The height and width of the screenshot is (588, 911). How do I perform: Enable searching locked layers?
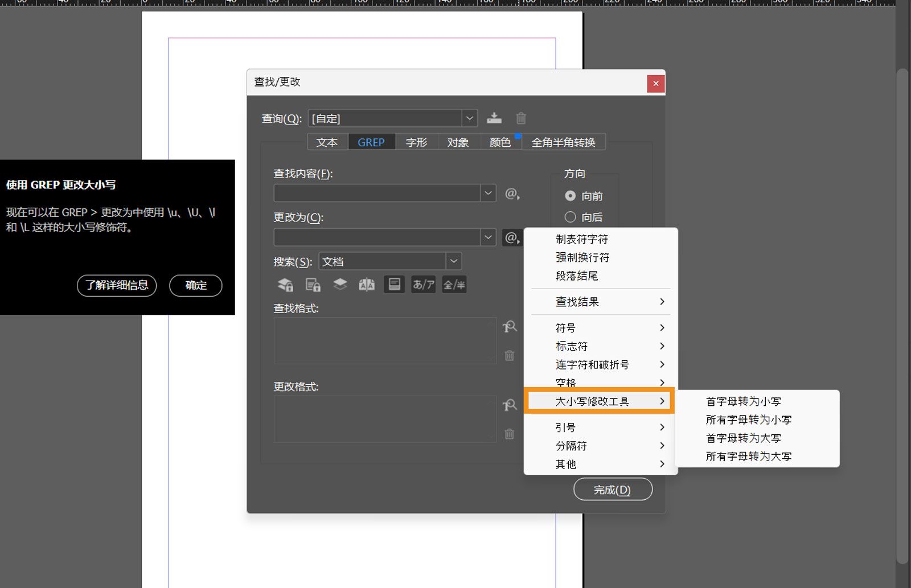[285, 284]
